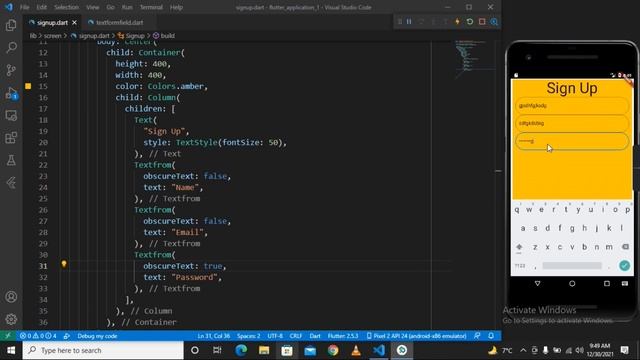Open the Manage gear menu
This screenshot has height=360, width=640.
[x=11, y=319]
